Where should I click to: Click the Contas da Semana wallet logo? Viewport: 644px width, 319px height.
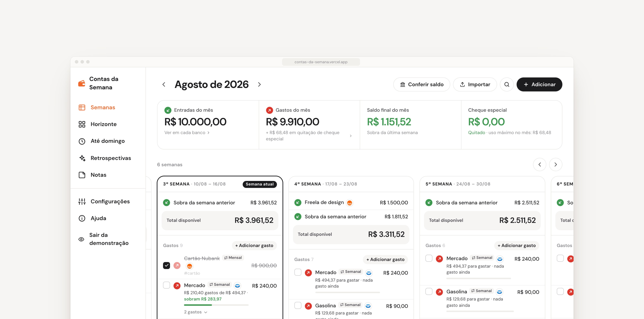point(82,83)
